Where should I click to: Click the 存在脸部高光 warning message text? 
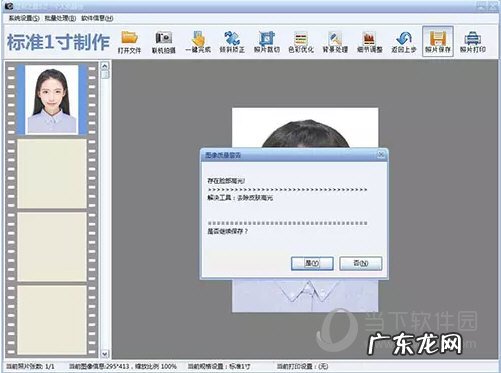(x=226, y=181)
